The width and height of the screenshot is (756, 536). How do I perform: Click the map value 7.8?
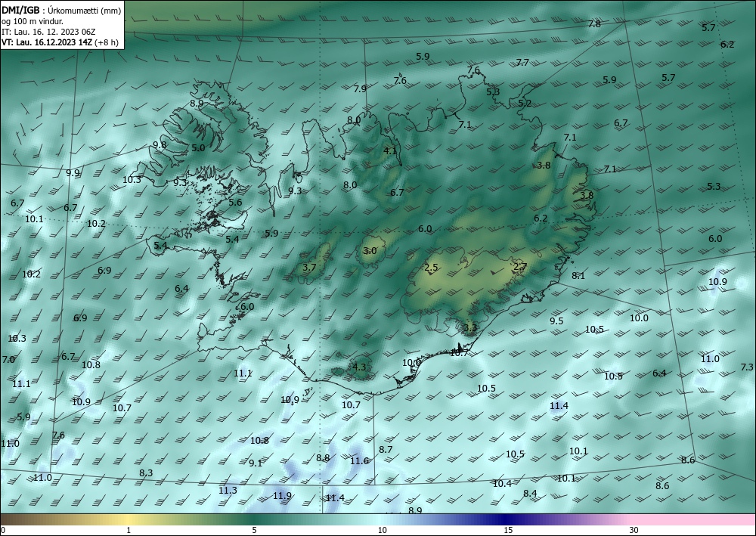coord(594,23)
